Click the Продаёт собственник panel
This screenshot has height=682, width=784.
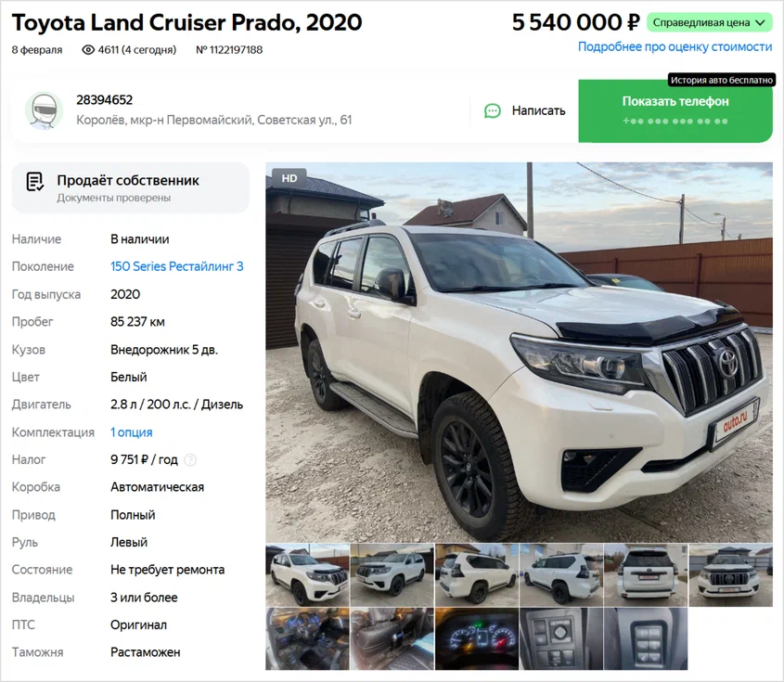point(130,188)
